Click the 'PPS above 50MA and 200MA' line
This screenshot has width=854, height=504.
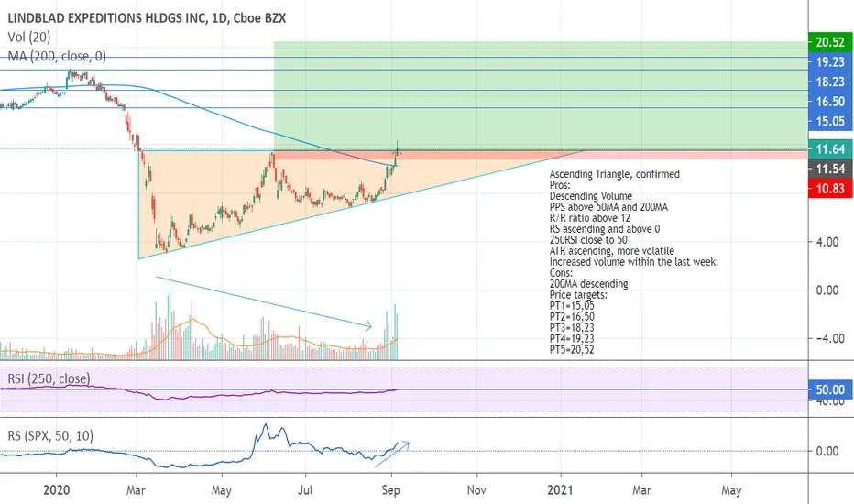point(608,206)
